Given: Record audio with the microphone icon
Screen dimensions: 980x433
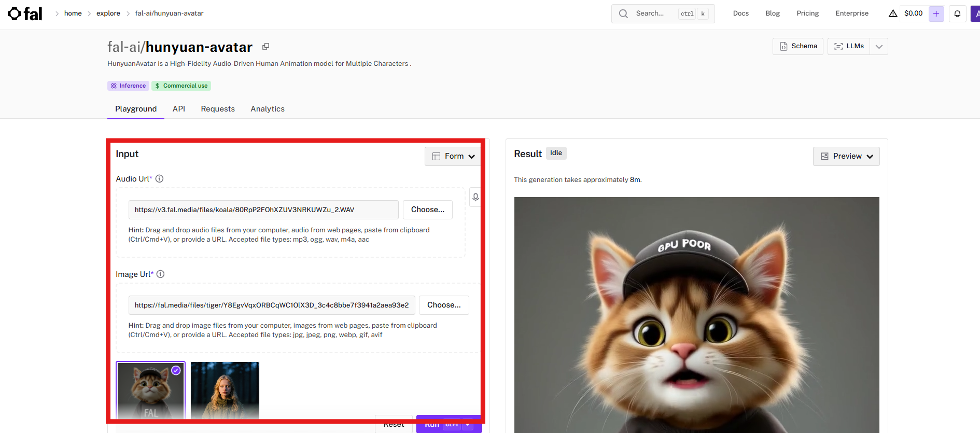Looking at the screenshot, I should [475, 197].
